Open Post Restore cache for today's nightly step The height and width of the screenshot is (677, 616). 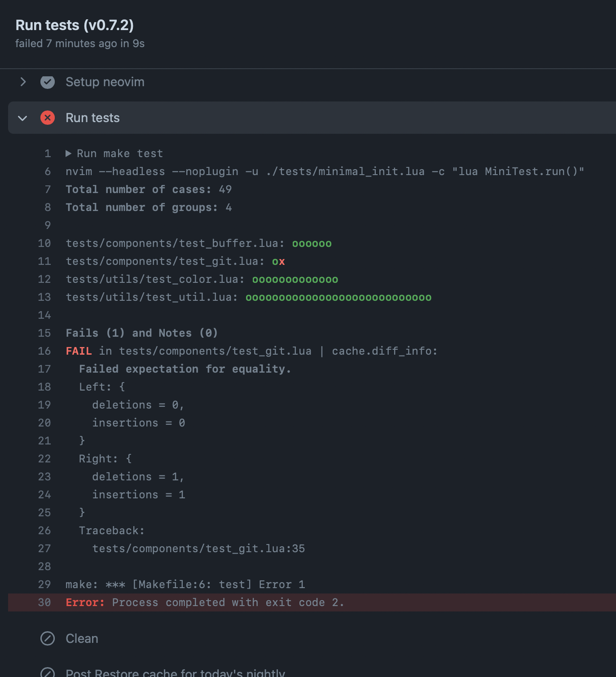click(x=175, y=673)
